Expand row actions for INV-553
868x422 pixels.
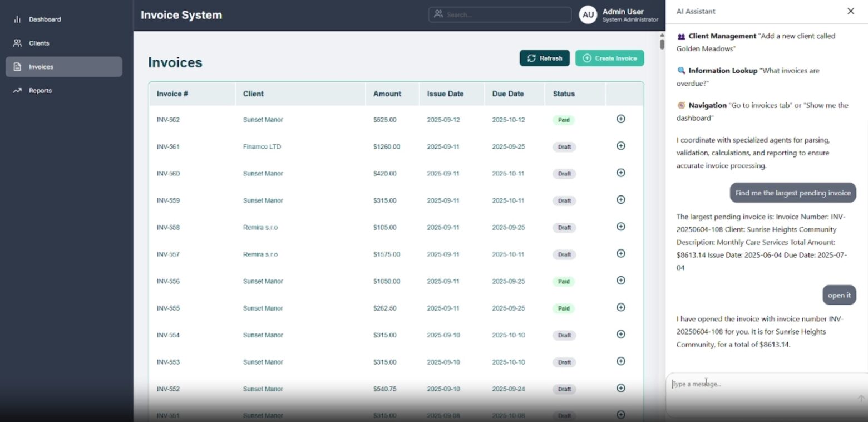click(621, 361)
